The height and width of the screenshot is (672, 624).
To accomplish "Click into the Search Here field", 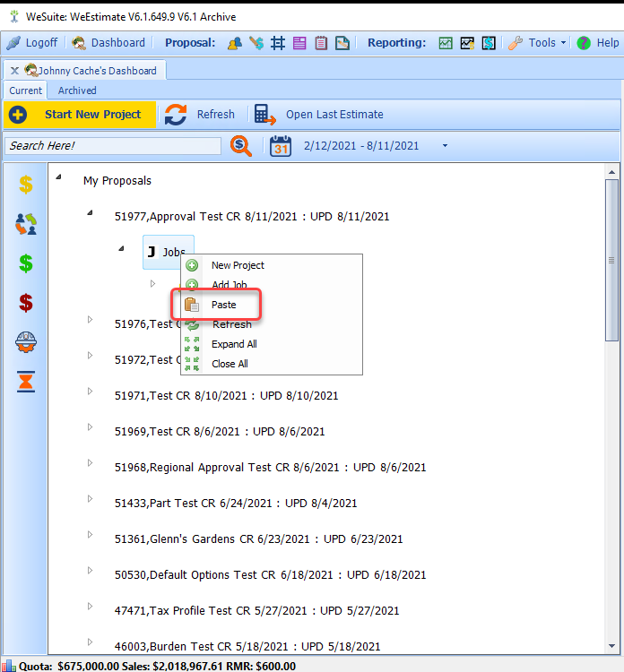I will [x=113, y=146].
